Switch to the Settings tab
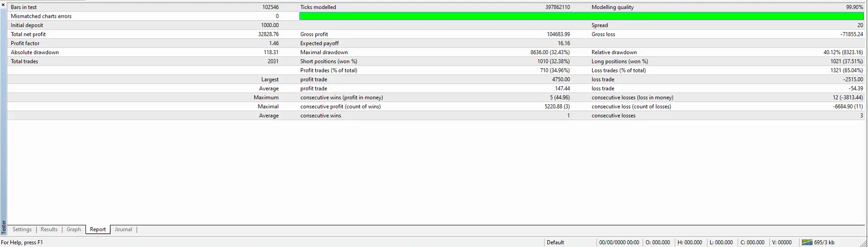 [x=22, y=229]
